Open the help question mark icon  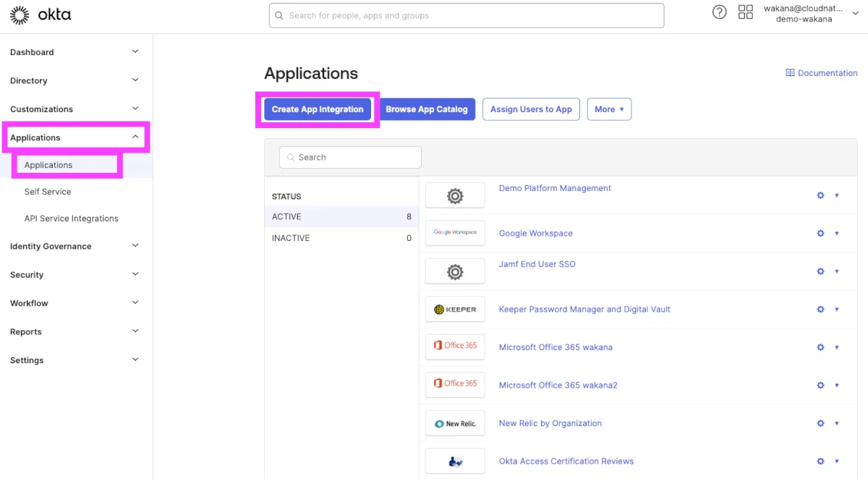click(x=719, y=12)
